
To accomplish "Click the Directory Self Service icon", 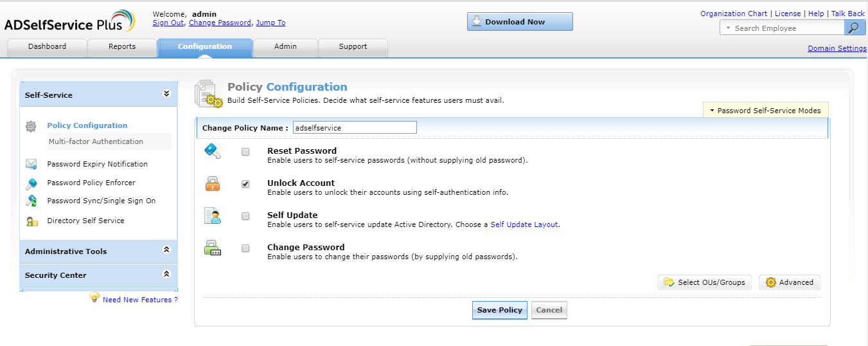I will point(31,221).
